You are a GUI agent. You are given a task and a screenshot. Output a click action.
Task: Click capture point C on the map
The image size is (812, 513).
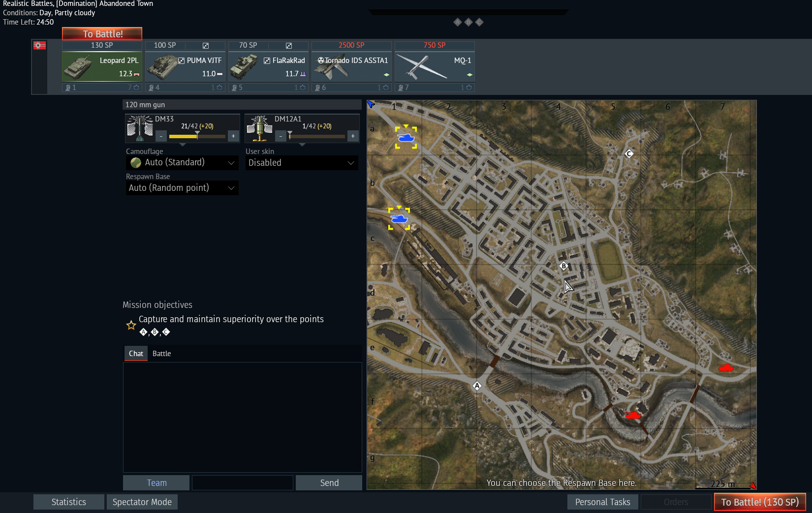coord(628,154)
